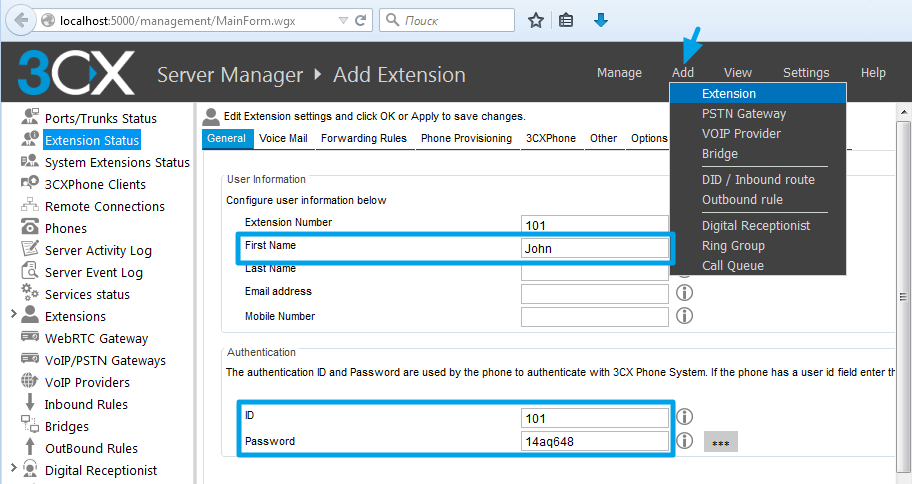Click the VoIP Providers globe icon

pos(29,382)
